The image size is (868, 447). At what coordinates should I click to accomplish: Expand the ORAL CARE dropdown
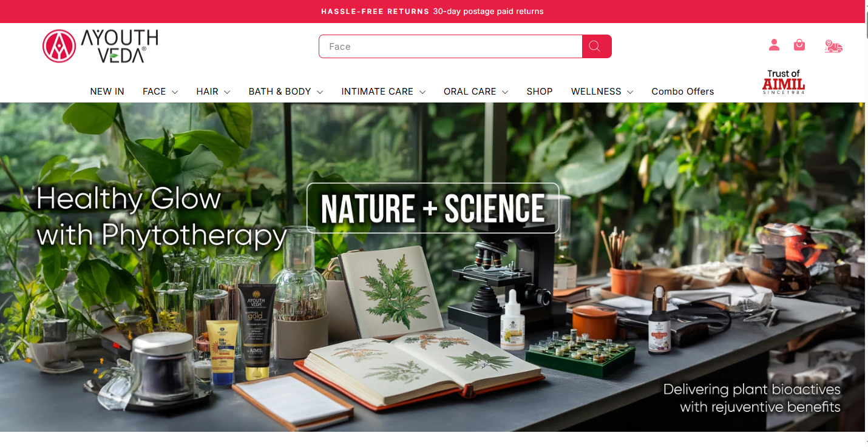pyautogui.click(x=476, y=92)
